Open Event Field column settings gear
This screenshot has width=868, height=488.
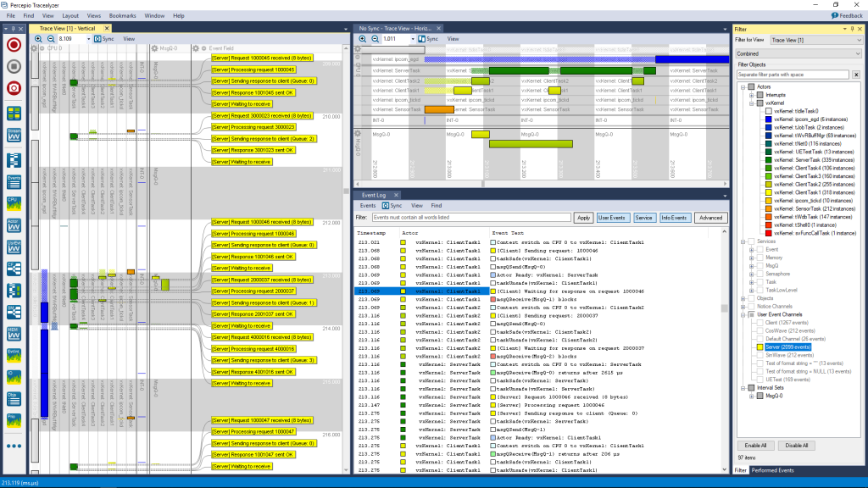click(x=196, y=48)
